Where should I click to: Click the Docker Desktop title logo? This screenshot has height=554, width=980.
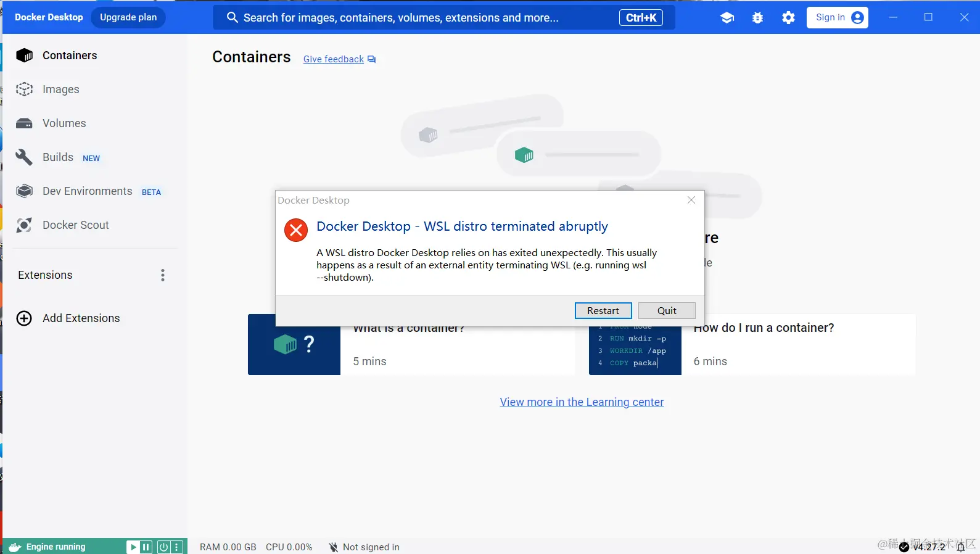coord(49,17)
